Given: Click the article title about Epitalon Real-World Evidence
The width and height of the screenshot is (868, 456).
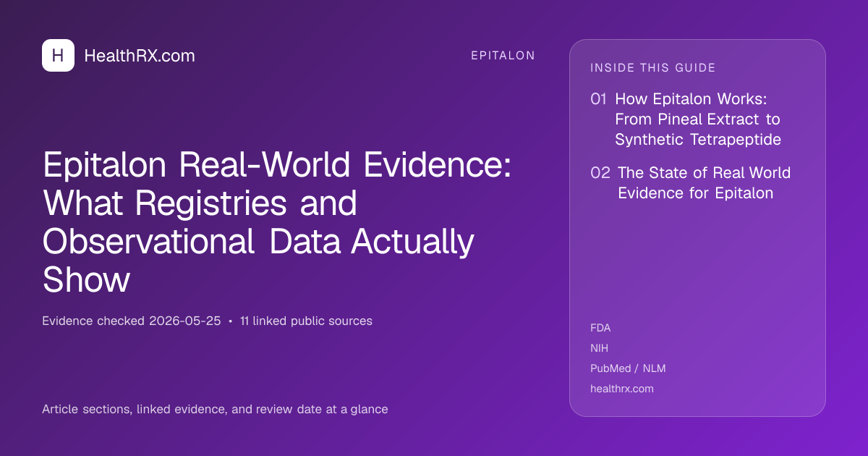Looking at the screenshot, I should 277,222.
